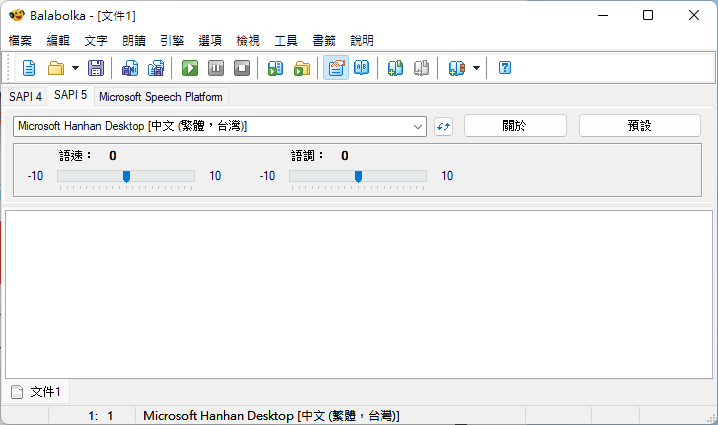718x425 pixels.
Task: Click the open file folder icon
Action: click(x=56, y=68)
